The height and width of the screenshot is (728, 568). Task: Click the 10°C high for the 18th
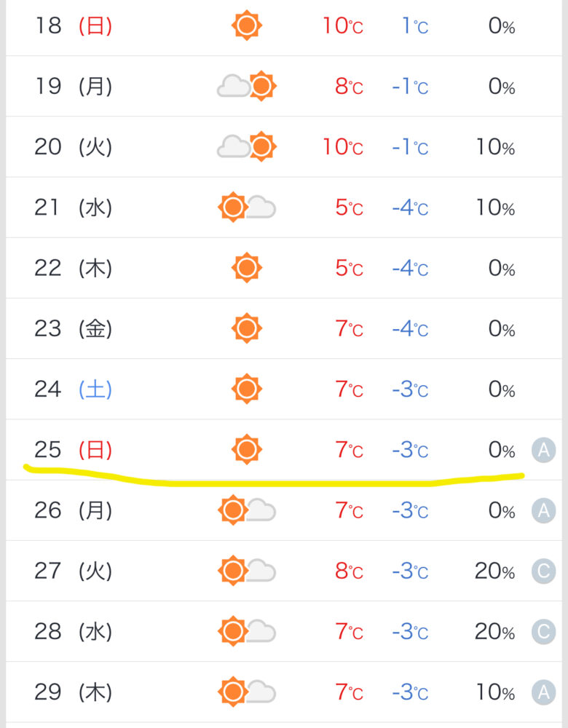pyautogui.click(x=343, y=27)
